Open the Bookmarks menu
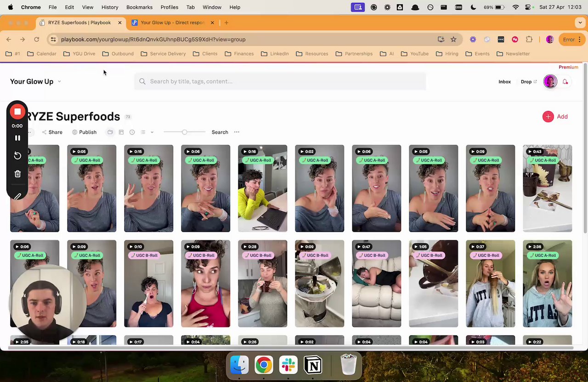Screen dimensions: 588x382 pos(139,7)
